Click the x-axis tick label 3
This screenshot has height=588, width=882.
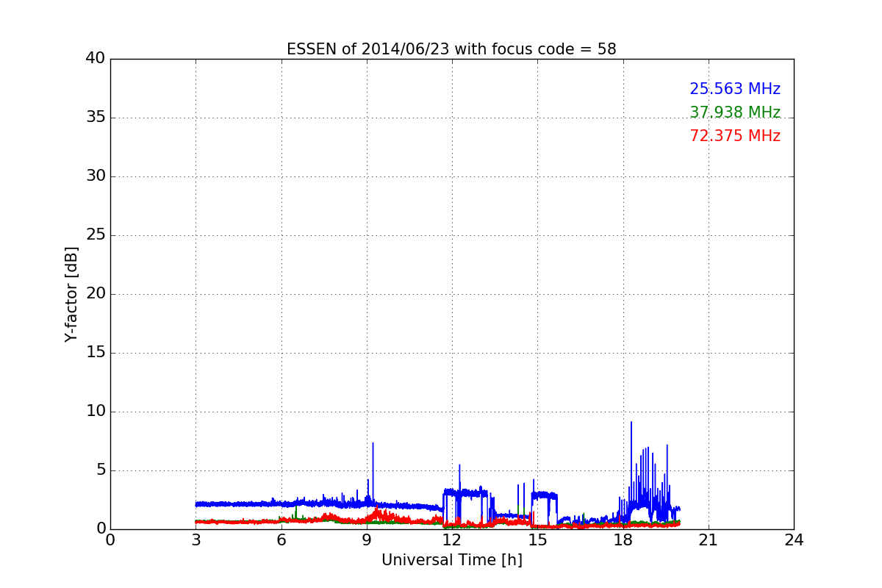pyautogui.click(x=196, y=540)
